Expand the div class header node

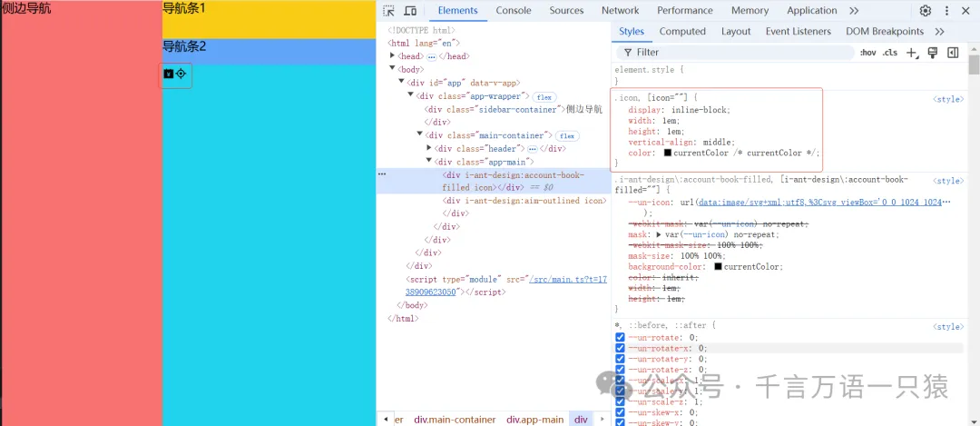[429, 148]
